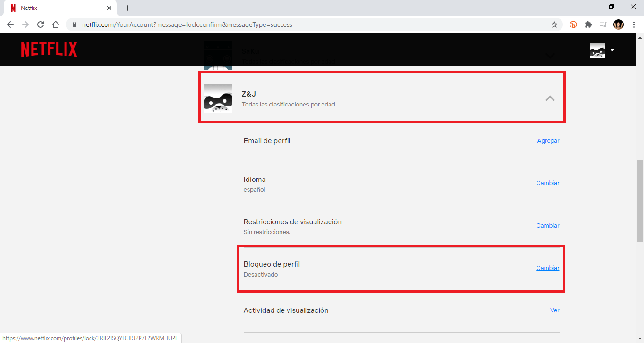Click Cambiar next to Idioma
This screenshot has height=343, width=644.
click(x=548, y=183)
